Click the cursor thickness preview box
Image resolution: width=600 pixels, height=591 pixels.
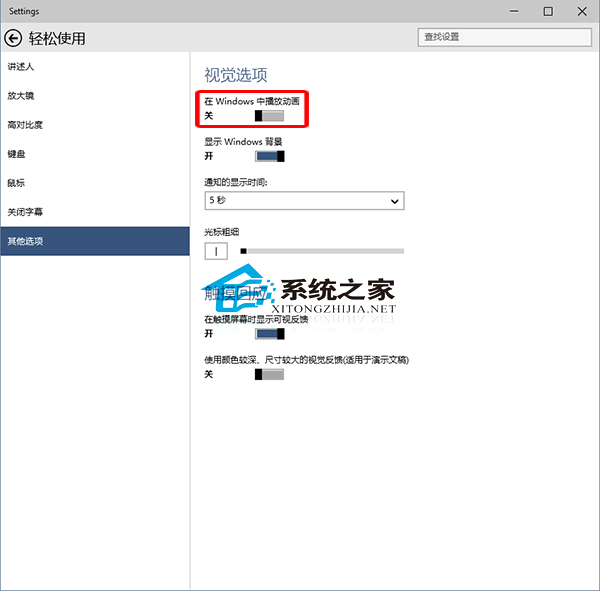click(x=216, y=251)
